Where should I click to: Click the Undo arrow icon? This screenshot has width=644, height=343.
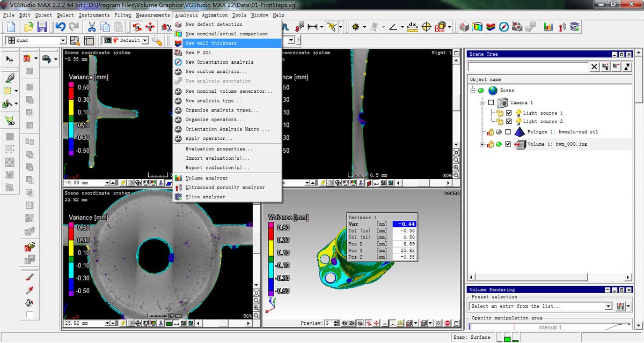coord(60,27)
